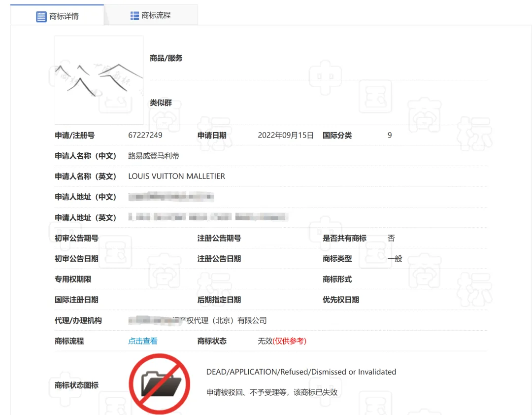Click the 商标类型 label
The width and height of the screenshot is (532, 415).
point(337,259)
